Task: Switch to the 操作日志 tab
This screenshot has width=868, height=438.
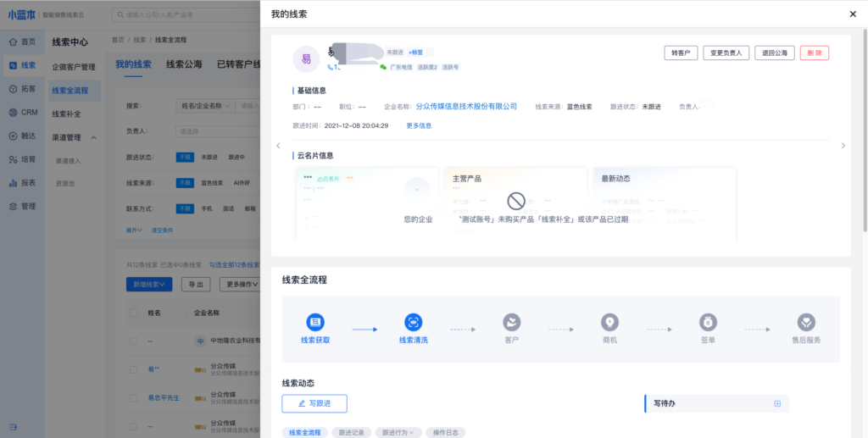Action: pos(446,433)
